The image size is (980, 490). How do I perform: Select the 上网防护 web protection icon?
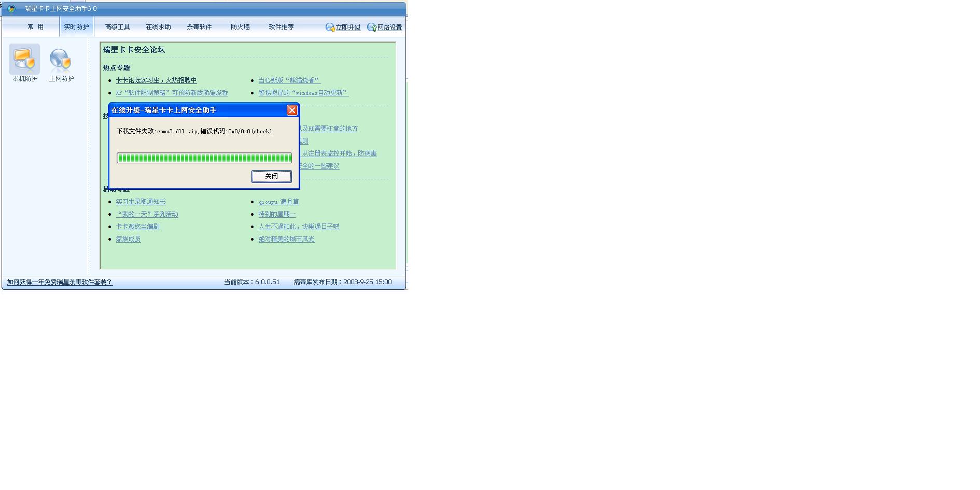point(61,65)
